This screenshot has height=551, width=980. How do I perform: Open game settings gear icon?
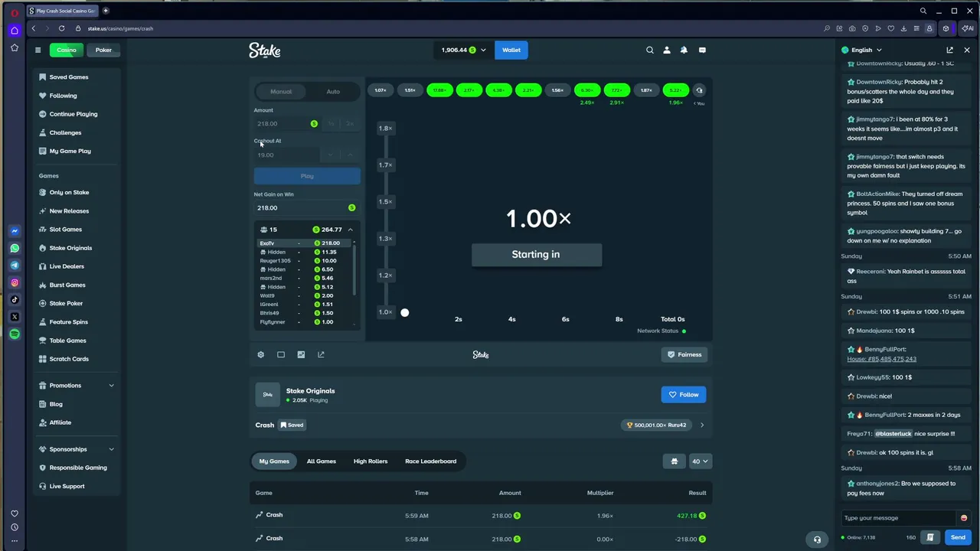pos(260,354)
